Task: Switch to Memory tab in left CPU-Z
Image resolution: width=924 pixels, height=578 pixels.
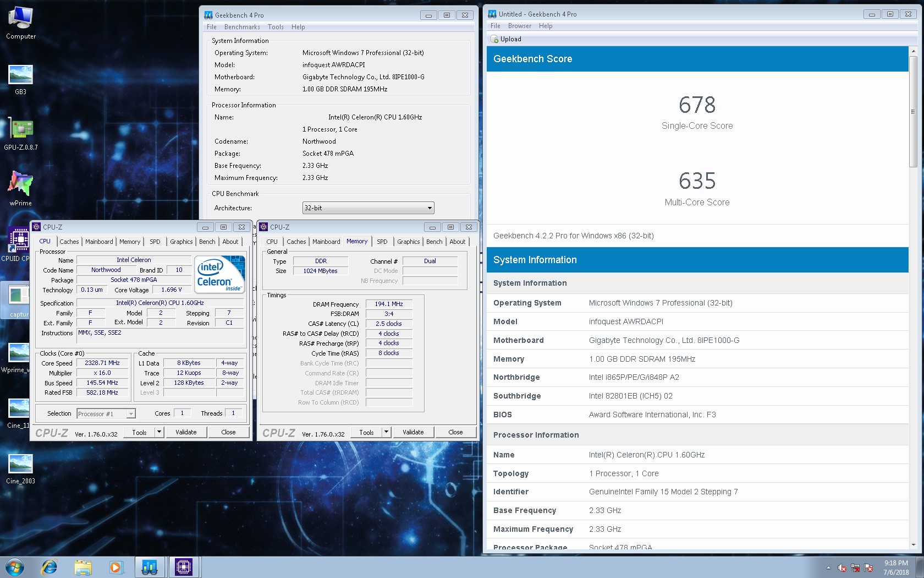Action: point(130,242)
